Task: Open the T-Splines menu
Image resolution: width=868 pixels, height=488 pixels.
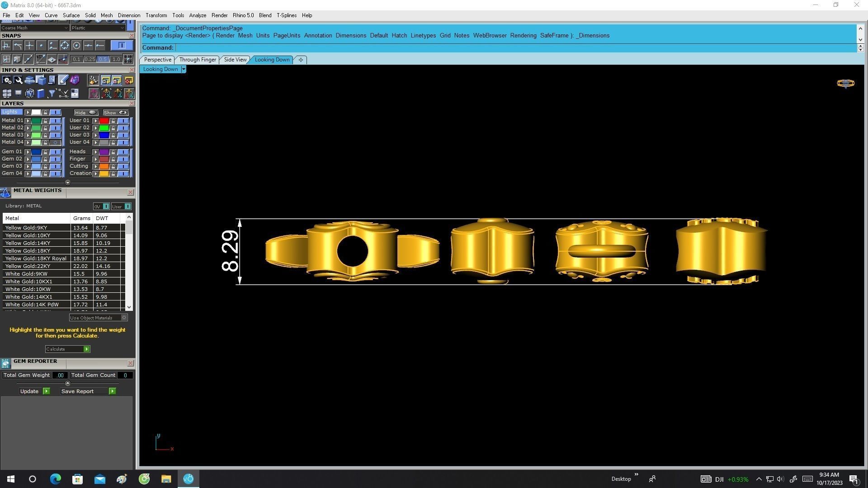Action: (x=286, y=15)
